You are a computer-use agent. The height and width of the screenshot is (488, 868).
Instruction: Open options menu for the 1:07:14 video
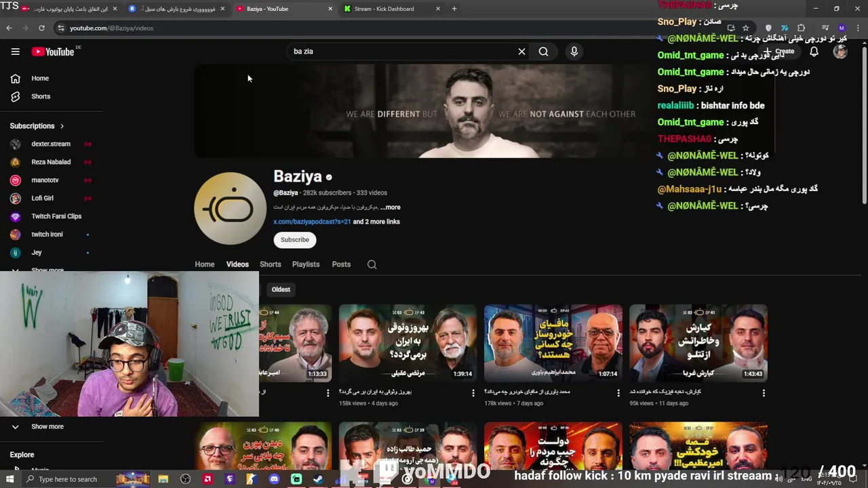click(618, 392)
